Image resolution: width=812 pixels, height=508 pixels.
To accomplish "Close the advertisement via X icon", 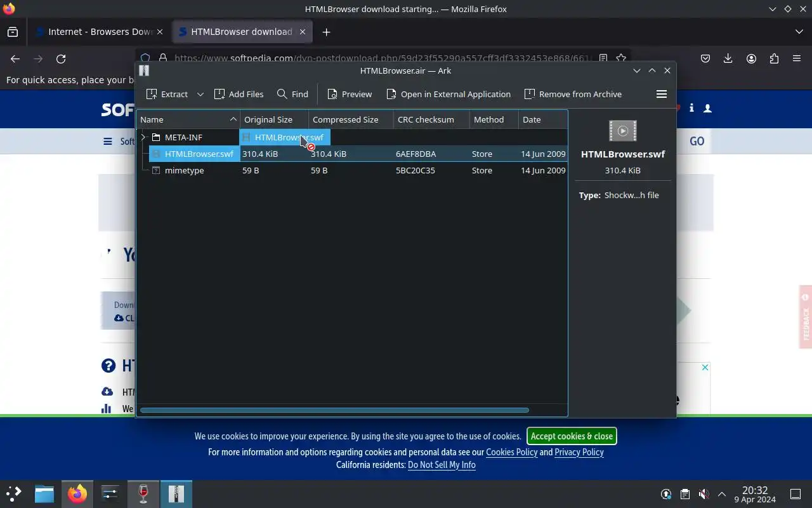I will pos(705,368).
